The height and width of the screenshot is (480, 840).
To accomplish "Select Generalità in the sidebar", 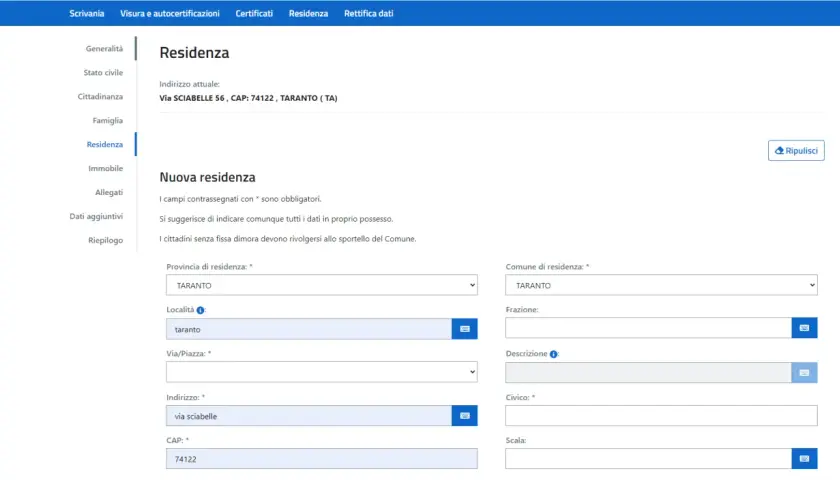I will (104, 49).
